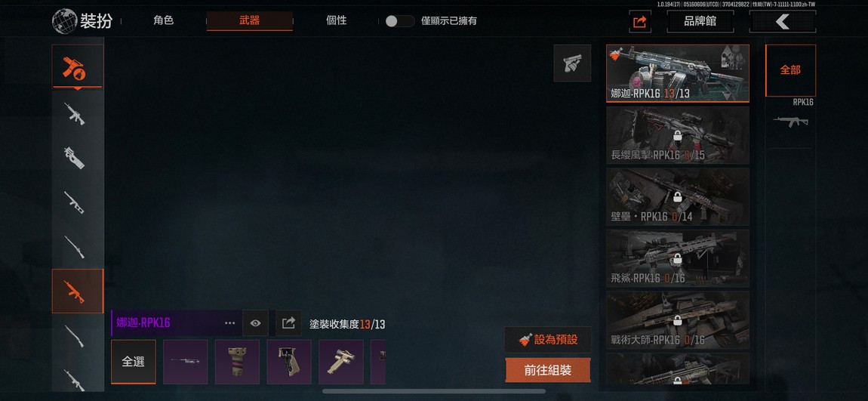Image resolution: width=868 pixels, height=401 pixels.
Task: Click the 前往組裝 button
Action: (x=547, y=371)
